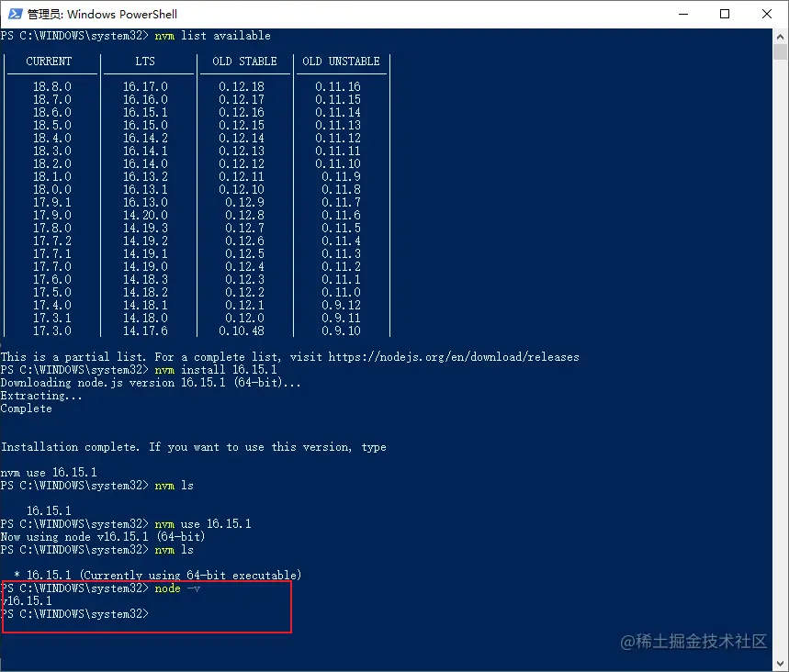Click version 16.15.1 in the LTS column
The image size is (789, 672).
click(145, 112)
